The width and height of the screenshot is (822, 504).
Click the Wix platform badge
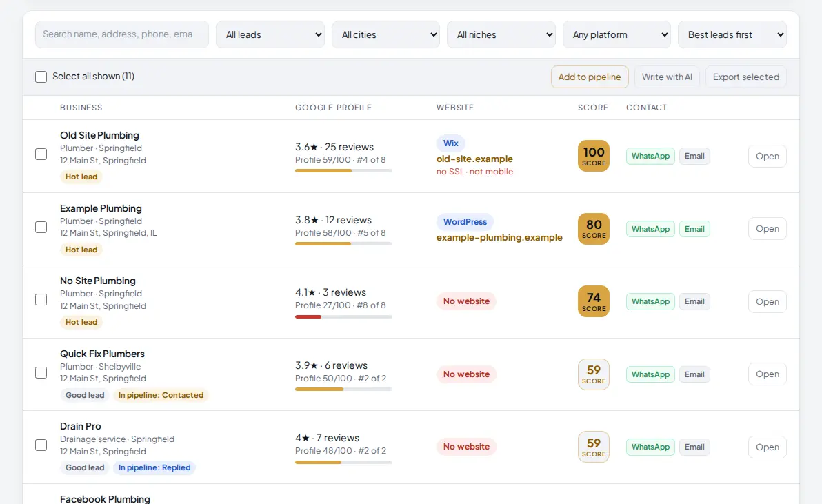click(451, 143)
